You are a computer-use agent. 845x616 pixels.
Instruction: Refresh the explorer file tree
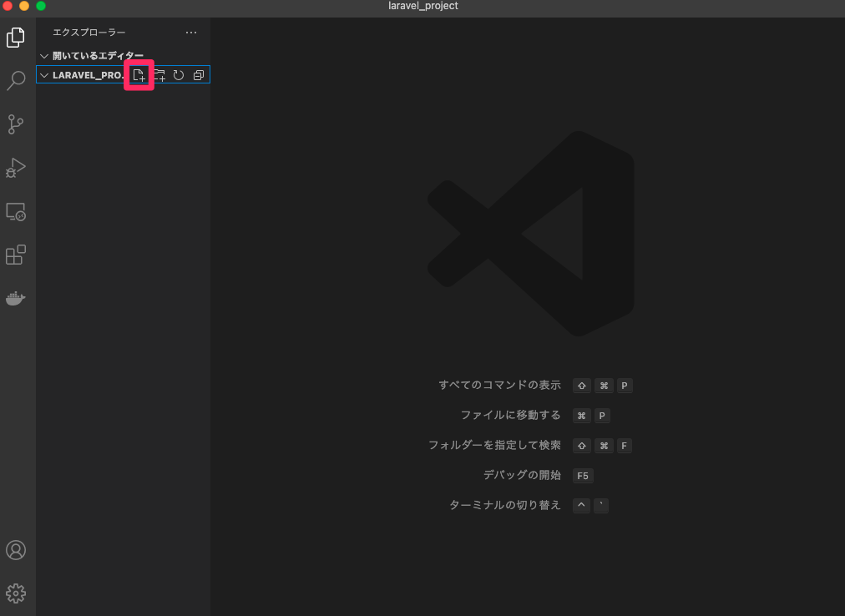[x=179, y=75]
